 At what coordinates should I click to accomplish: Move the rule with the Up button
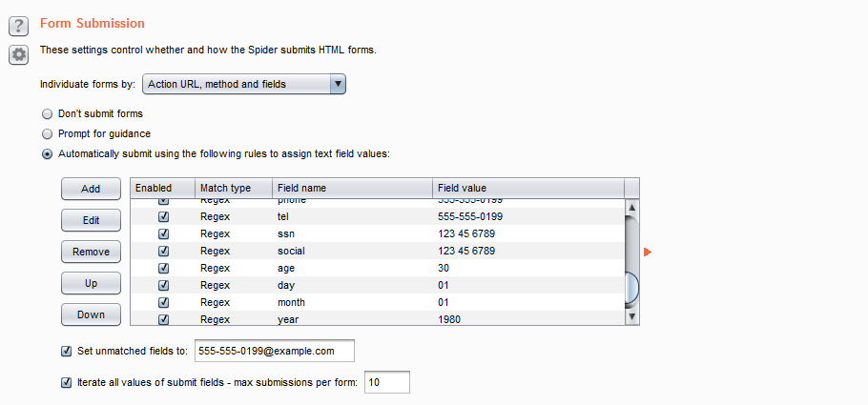click(x=91, y=283)
